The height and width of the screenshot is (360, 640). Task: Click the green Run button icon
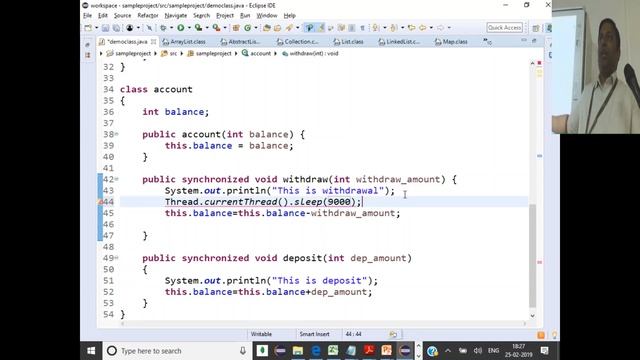tap(180, 28)
